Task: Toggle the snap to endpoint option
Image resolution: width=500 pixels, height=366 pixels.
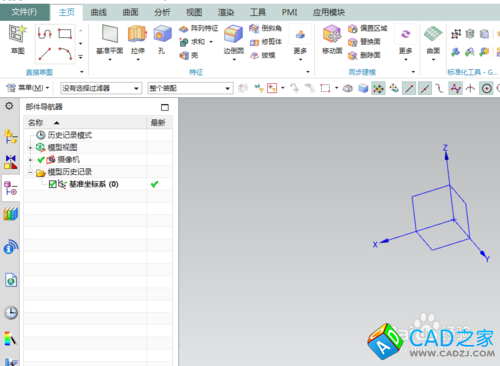Action: [x=409, y=88]
